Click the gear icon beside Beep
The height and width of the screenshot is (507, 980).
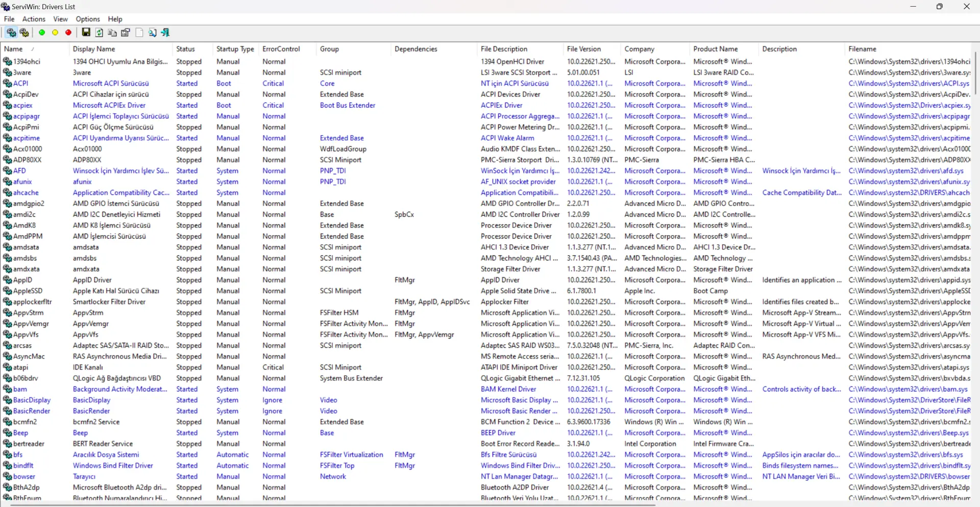point(7,433)
